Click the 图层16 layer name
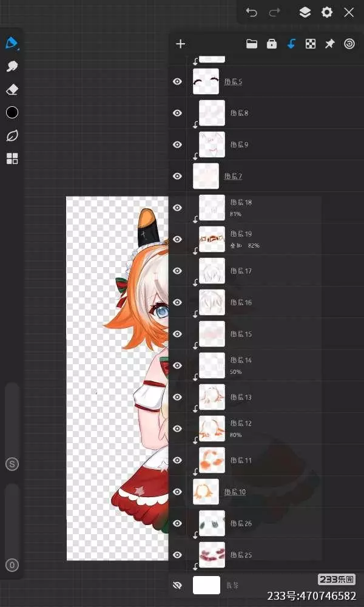The width and height of the screenshot is (364, 607). [x=241, y=302]
